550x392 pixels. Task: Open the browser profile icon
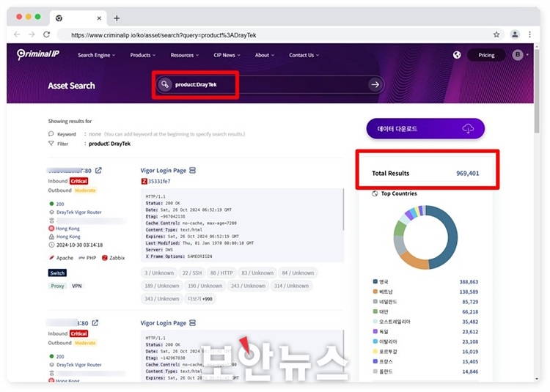click(x=515, y=34)
